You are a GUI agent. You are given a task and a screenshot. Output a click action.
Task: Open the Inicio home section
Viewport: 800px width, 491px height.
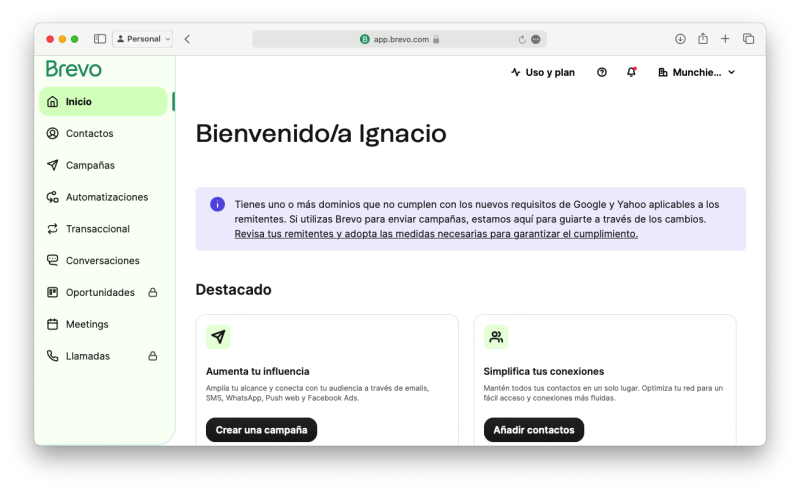click(x=103, y=102)
